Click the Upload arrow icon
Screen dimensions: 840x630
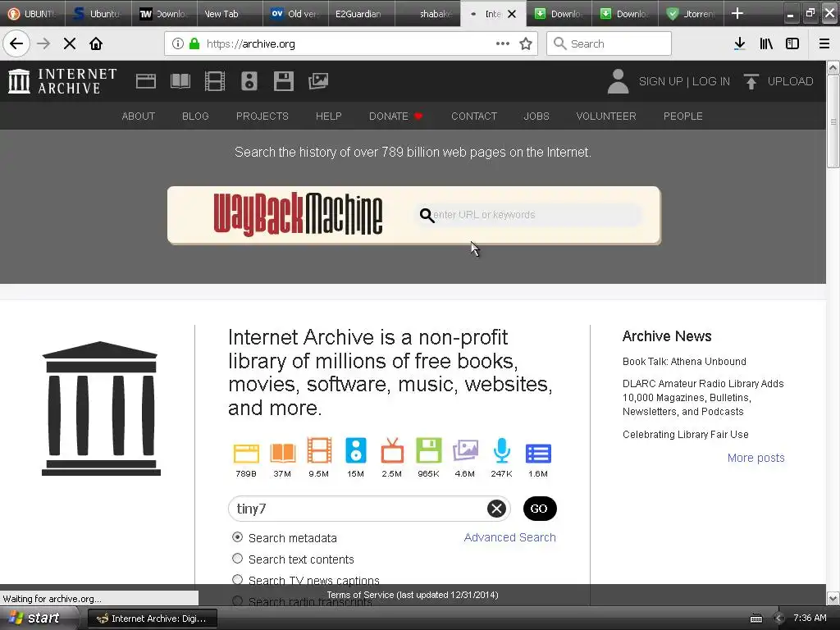751,81
